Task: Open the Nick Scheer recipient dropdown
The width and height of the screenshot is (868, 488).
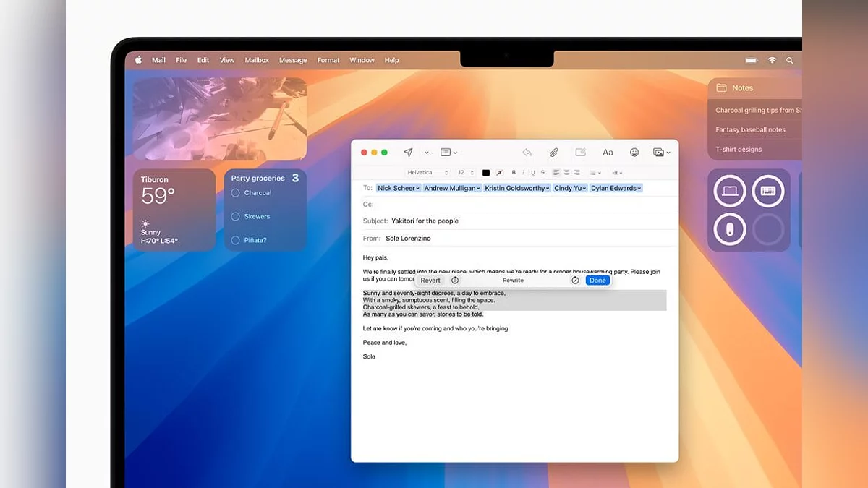Action: point(399,188)
